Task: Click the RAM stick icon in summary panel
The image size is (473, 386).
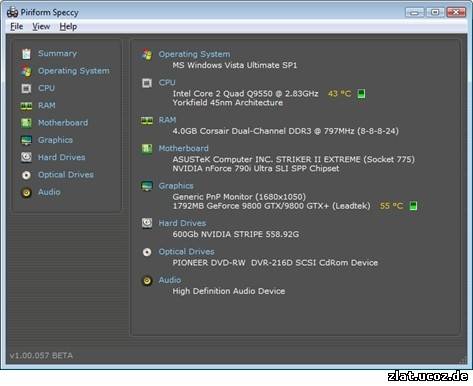Action: (x=147, y=120)
